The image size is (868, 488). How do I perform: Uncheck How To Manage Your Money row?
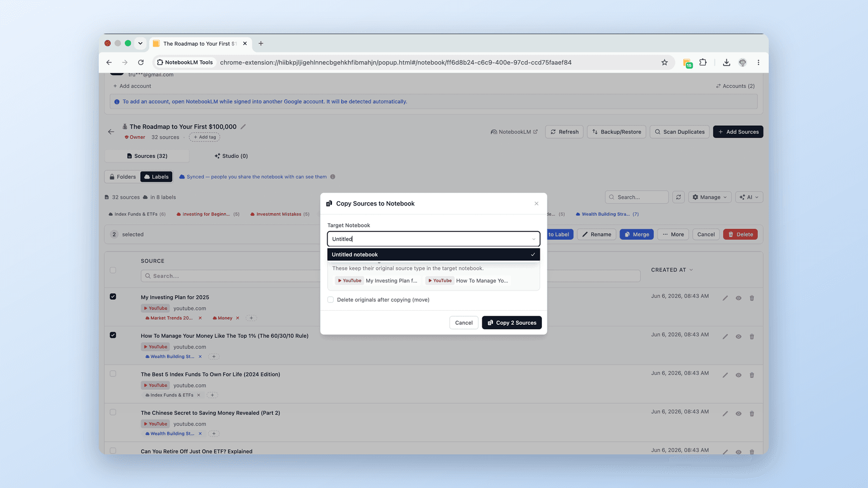(113, 335)
